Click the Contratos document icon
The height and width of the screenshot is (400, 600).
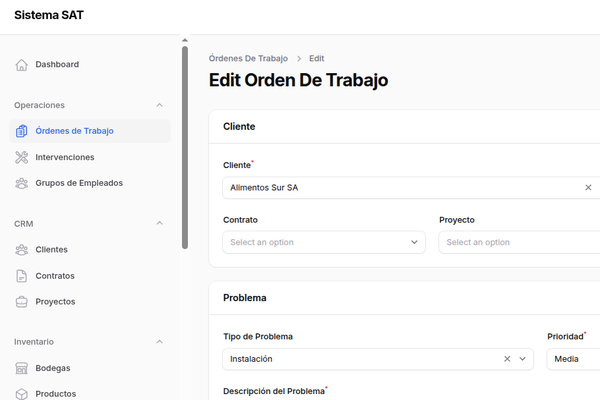pyautogui.click(x=22, y=276)
